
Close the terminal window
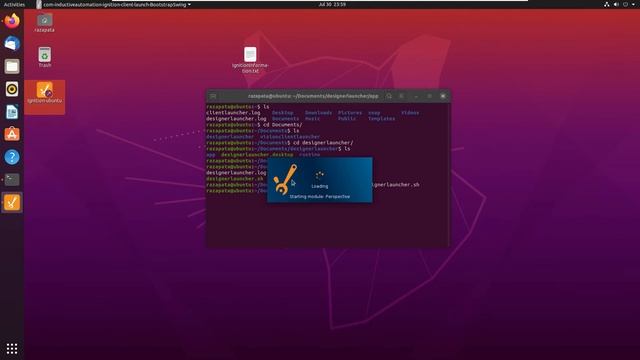443,96
